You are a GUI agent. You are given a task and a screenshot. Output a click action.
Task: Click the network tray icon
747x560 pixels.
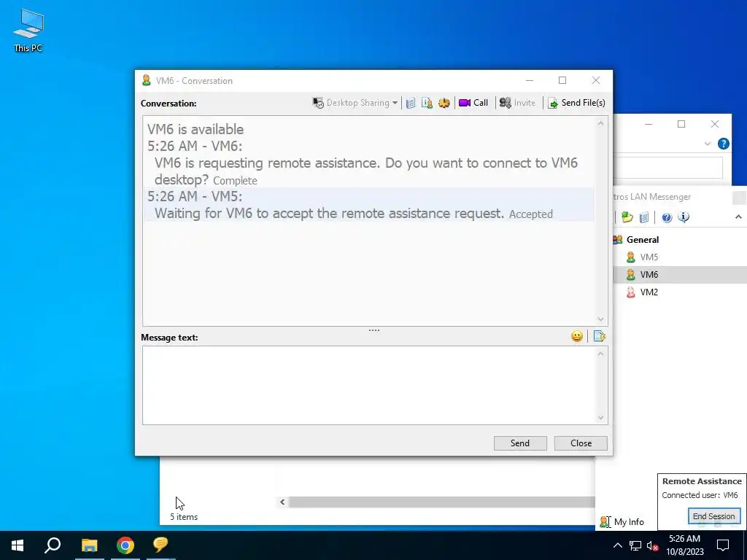635,545
